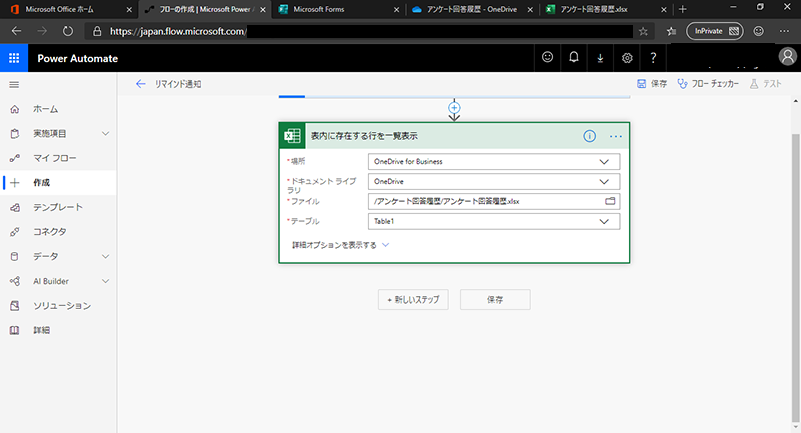Expand the AI Builder sidebar section
Viewport: 801px width, 433px height.
[x=105, y=281]
